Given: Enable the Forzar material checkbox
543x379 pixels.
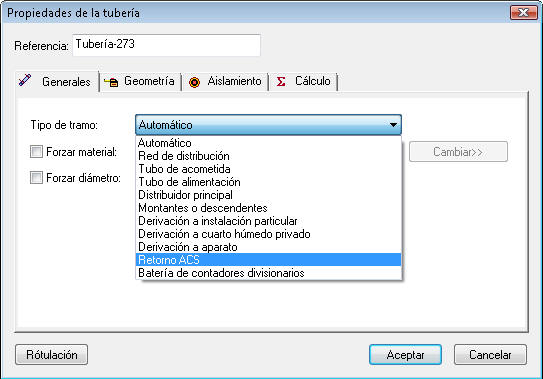Looking at the screenshot, I should click(x=36, y=151).
